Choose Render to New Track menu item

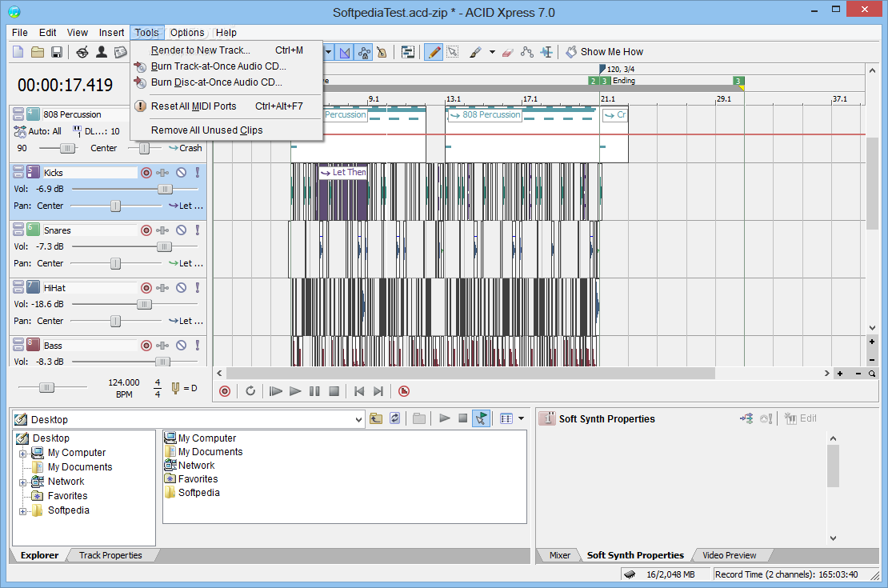pos(226,50)
